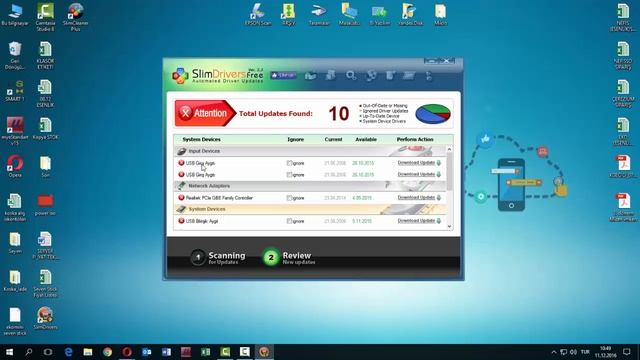
Task: Click the Total Updates Found count 10
Action: click(x=338, y=114)
